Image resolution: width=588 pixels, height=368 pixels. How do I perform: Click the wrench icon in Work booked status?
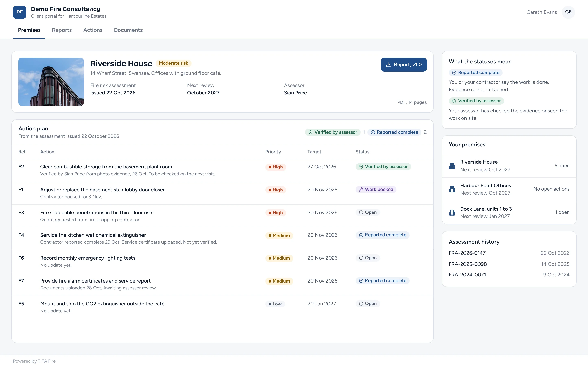(x=361, y=190)
